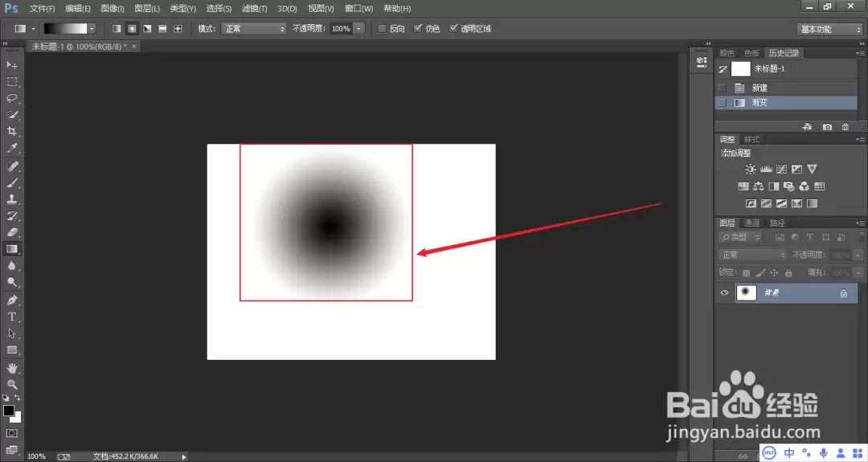Image resolution: width=868 pixels, height=462 pixels.
Task: Click the Angle gradient style icon
Action: (147, 29)
